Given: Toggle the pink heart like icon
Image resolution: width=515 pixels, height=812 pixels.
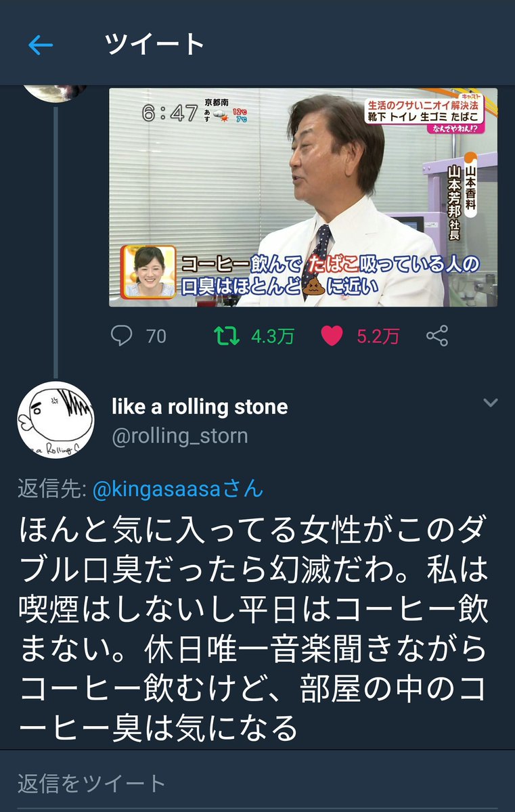Looking at the screenshot, I should (x=332, y=336).
